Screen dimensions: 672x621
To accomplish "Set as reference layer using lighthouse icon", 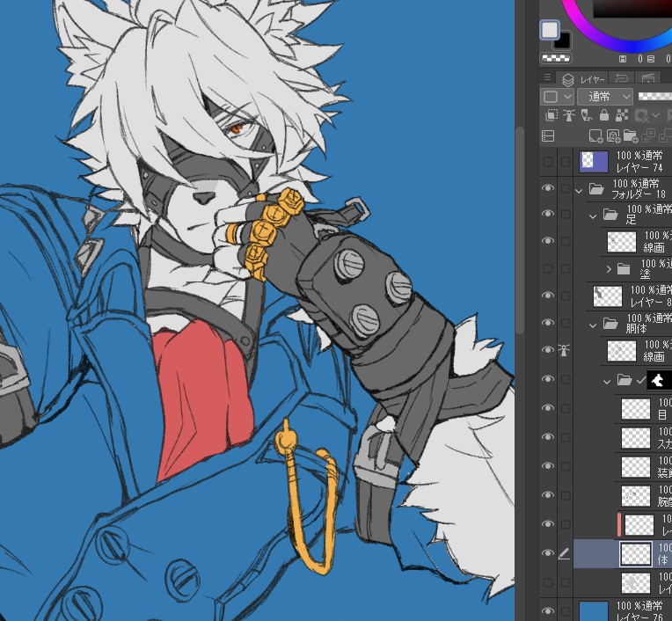I will pos(569,116).
